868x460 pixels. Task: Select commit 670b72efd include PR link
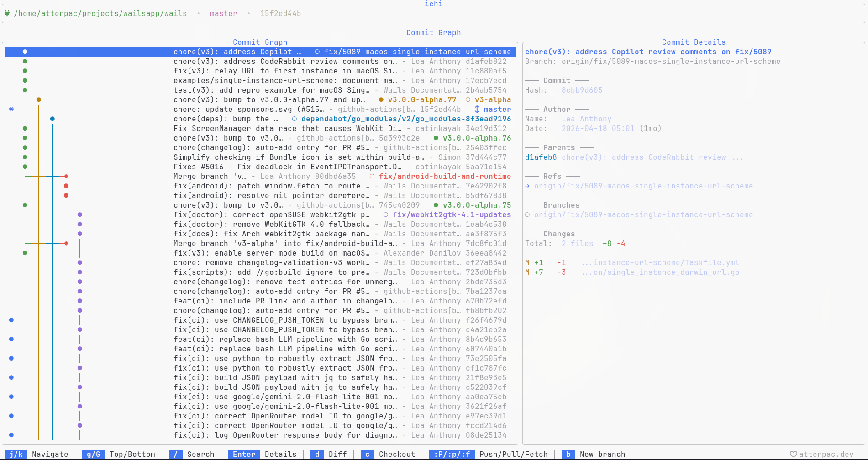(260, 301)
